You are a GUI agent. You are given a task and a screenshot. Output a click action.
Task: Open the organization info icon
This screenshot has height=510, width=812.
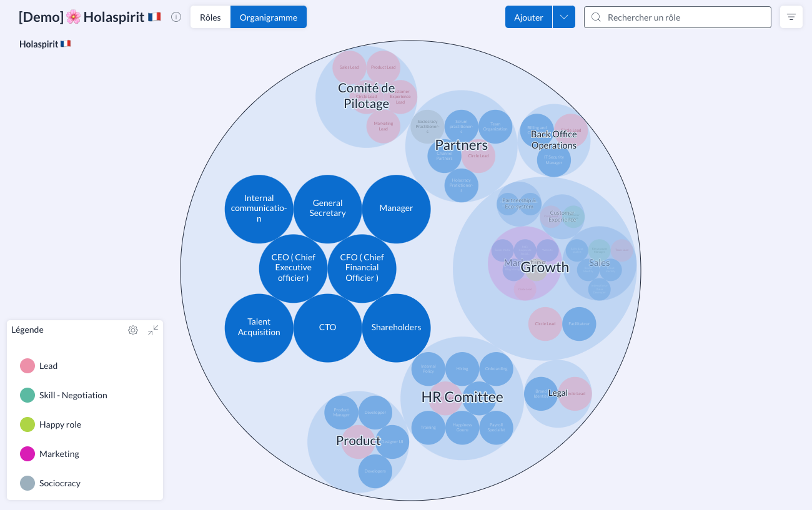[176, 17]
